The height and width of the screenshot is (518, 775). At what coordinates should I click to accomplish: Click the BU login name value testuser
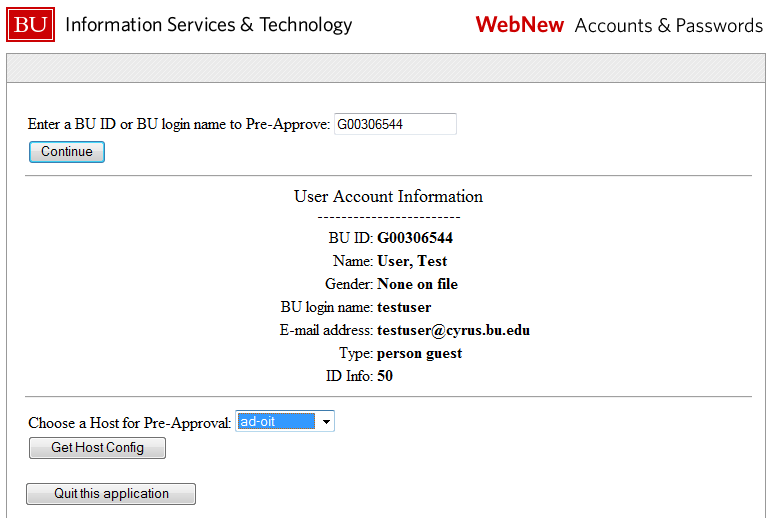tap(404, 307)
